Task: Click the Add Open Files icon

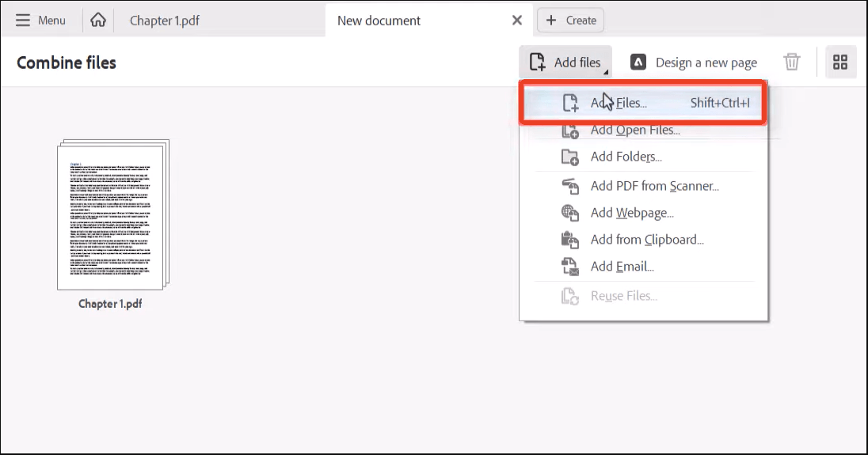Action: point(570,131)
